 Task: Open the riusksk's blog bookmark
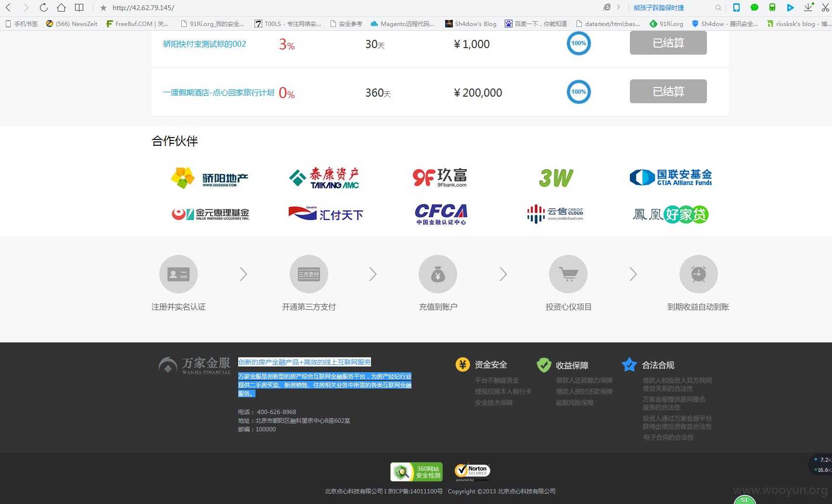tap(798, 24)
